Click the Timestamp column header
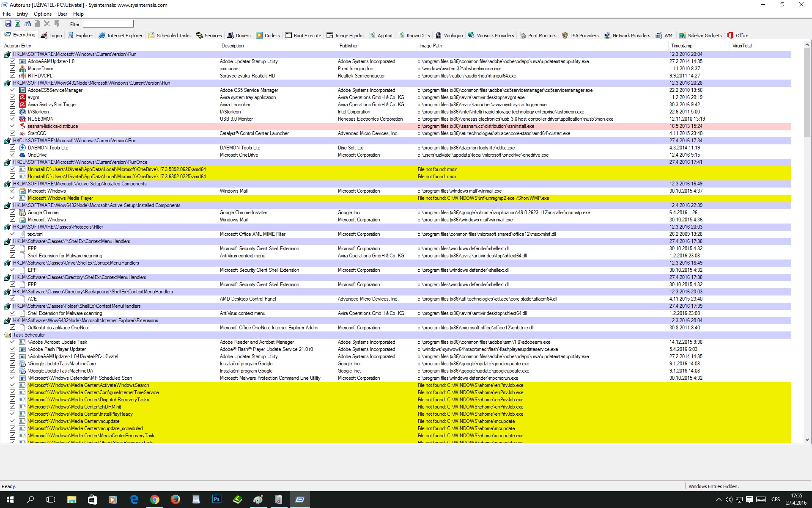Screen dimensions: 812x508 (x=681, y=46)
